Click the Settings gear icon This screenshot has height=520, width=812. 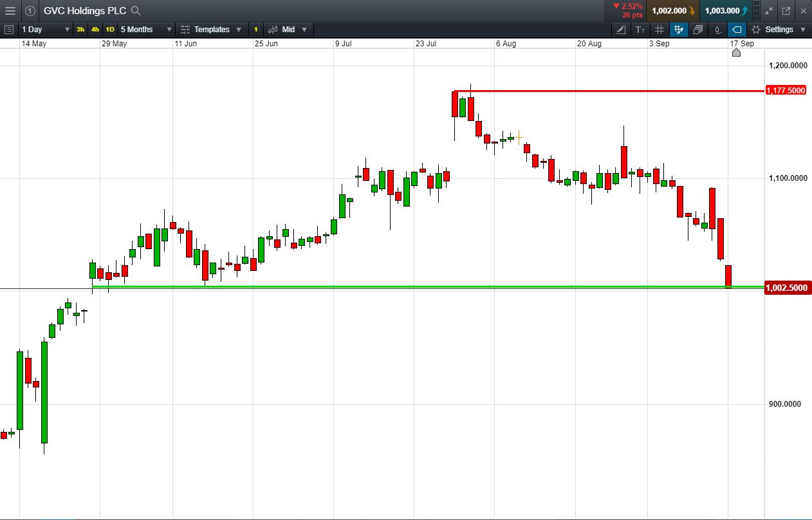coord(756,30)
